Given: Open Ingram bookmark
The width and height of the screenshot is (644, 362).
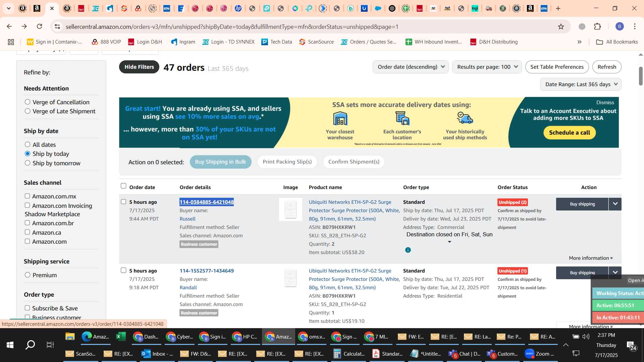Looking at the screenshot, I should (x=183, y=42).
